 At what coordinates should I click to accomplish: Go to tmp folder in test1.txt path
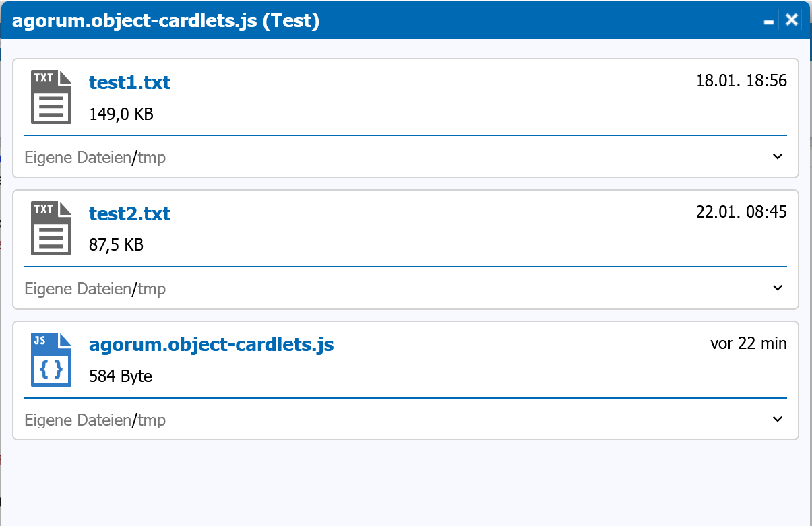pos(152,158)
